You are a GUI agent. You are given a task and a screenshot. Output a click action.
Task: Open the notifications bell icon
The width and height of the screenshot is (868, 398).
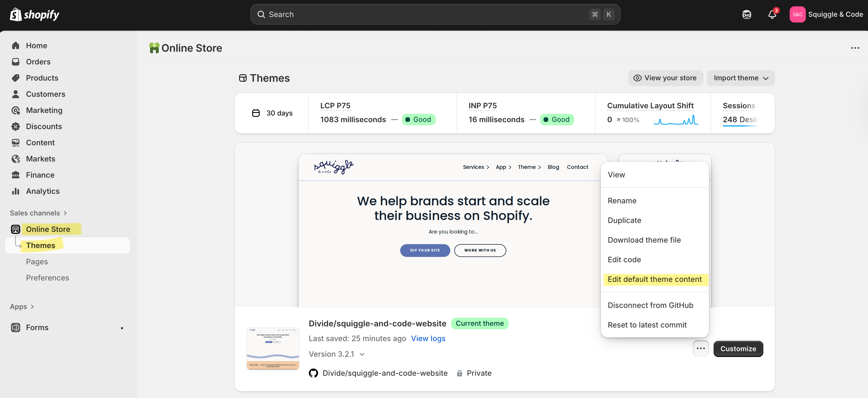tap(772, 14)
